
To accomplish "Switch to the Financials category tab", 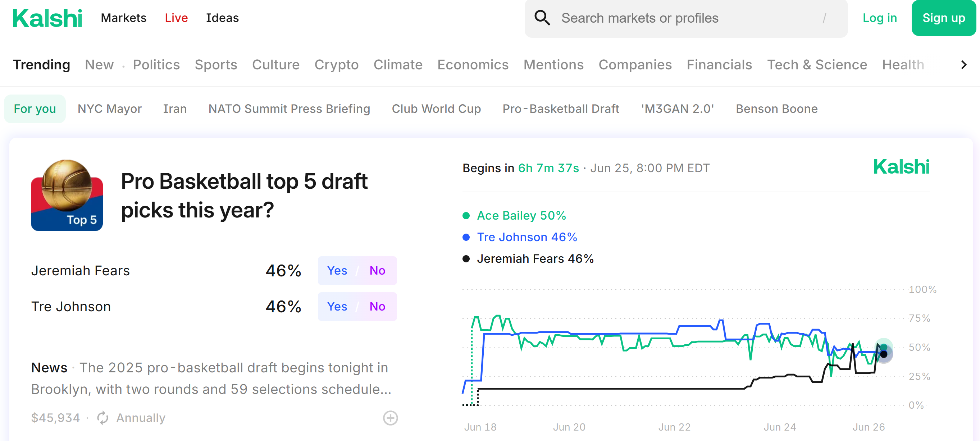I will pyautogui.click(x=719, y=65).
